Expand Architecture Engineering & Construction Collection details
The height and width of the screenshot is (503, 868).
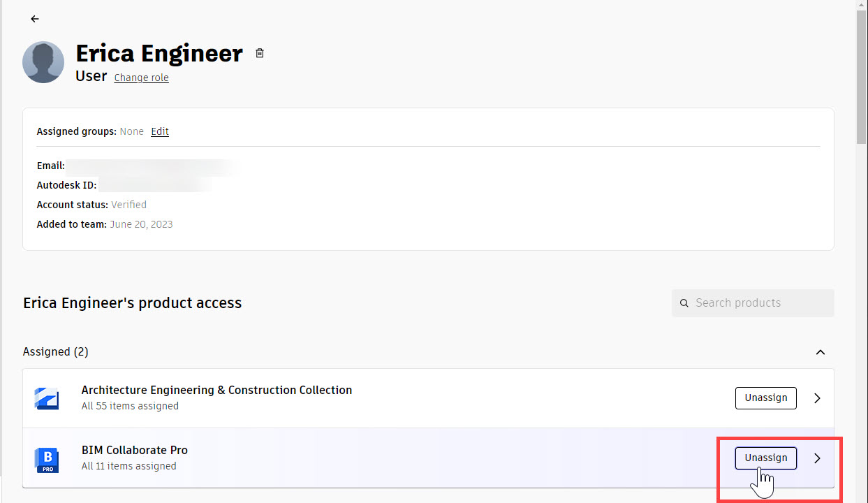tap(818, 398)
